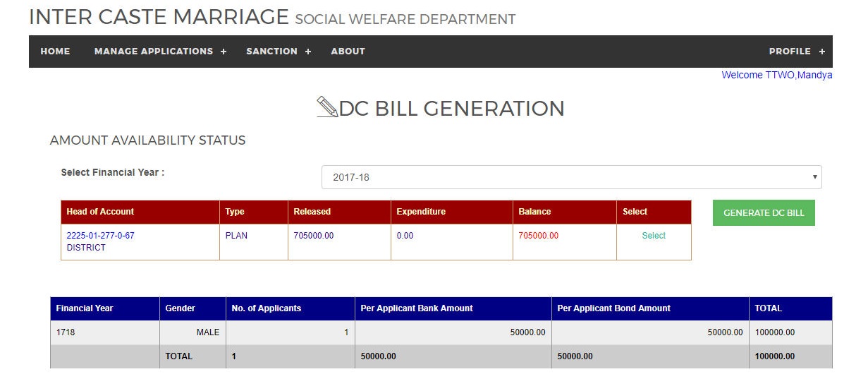
Task: Go to the Home menu item
Action: [55, 52]
